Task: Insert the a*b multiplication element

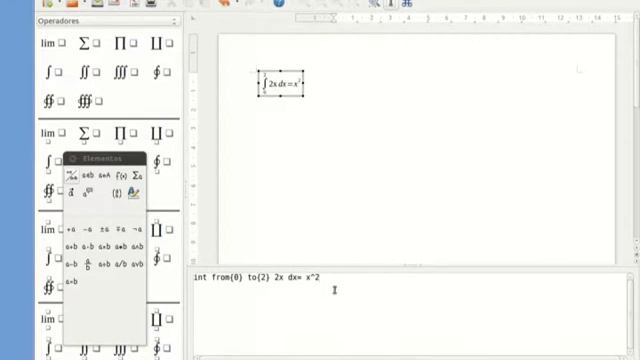Action: 121,247
